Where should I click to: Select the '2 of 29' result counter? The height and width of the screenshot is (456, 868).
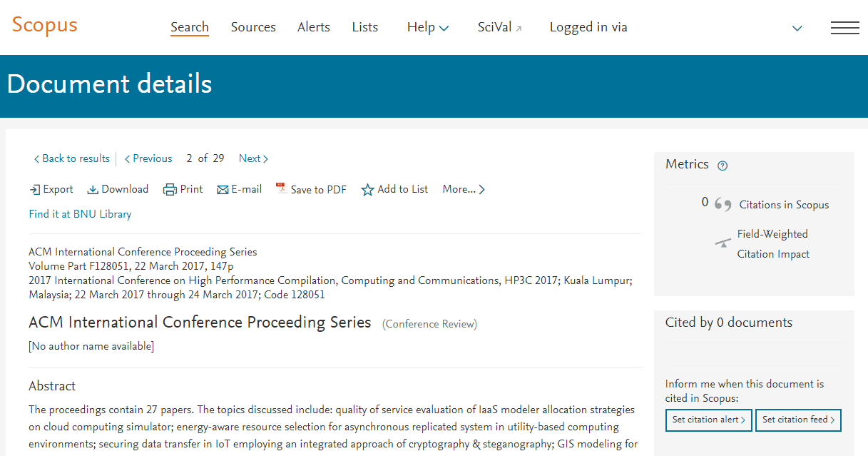(x=205, y=158)
